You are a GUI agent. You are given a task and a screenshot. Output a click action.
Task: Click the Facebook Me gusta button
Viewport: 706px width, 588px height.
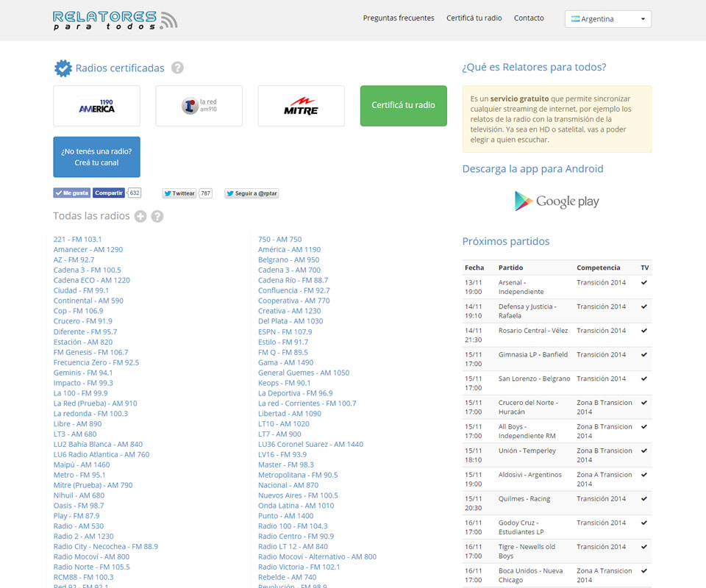point(72,193)
